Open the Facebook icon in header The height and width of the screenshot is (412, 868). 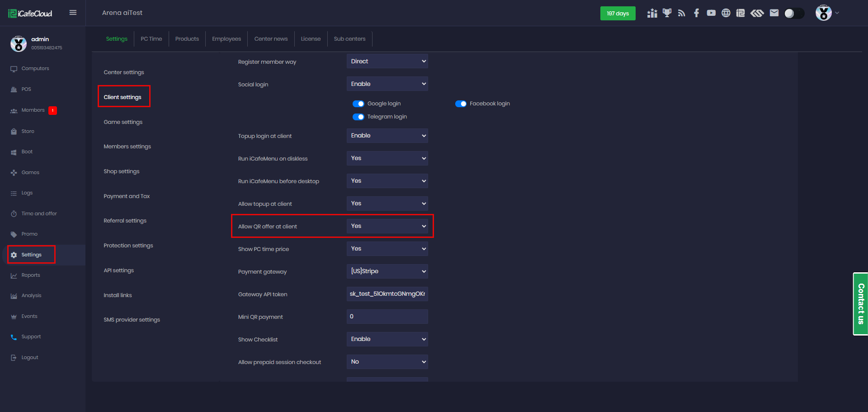coord(697,13)
